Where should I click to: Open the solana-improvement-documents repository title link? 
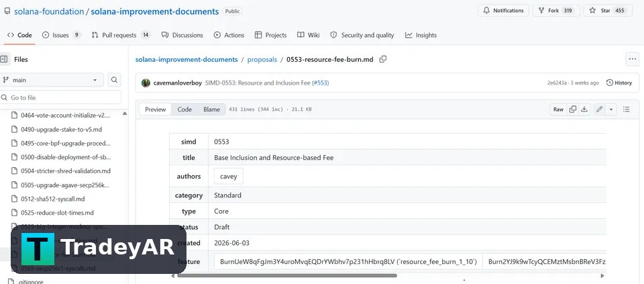(154, 11)
